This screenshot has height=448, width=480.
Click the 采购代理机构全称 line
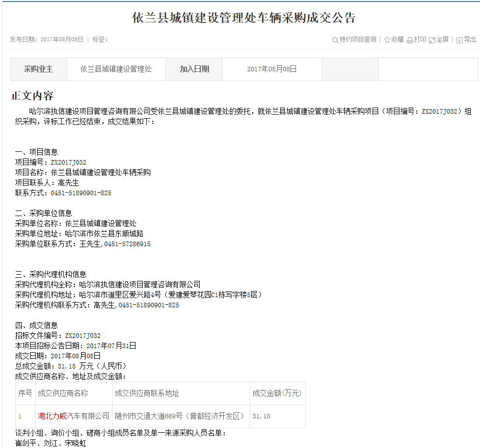108,284
